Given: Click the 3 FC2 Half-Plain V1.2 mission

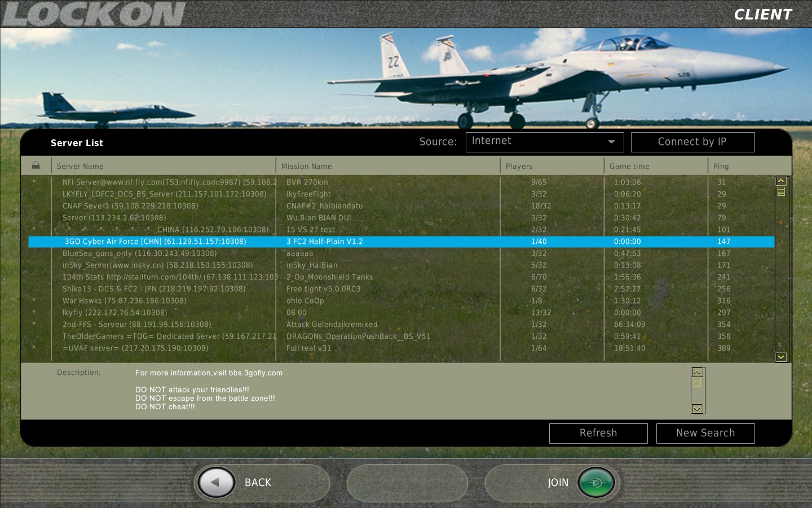Looking at the screenshot, I should tap(324, 242).
